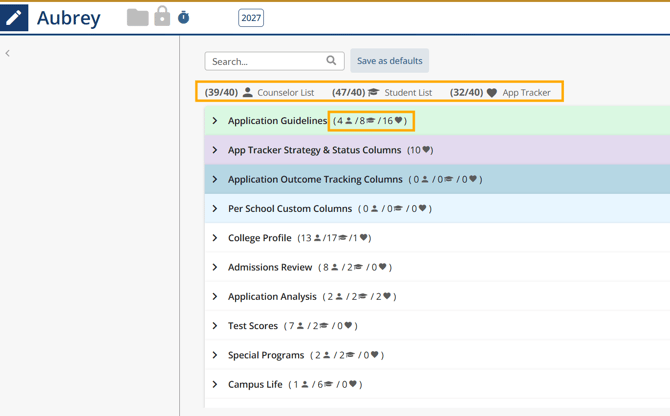670x416 pixels.
Task: Expand App Tracker Strategy & Status Columns
Action: coord(215,150)
